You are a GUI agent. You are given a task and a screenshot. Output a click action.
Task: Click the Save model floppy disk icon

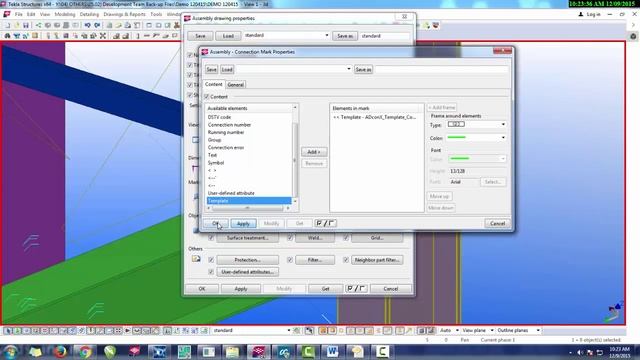26,25
